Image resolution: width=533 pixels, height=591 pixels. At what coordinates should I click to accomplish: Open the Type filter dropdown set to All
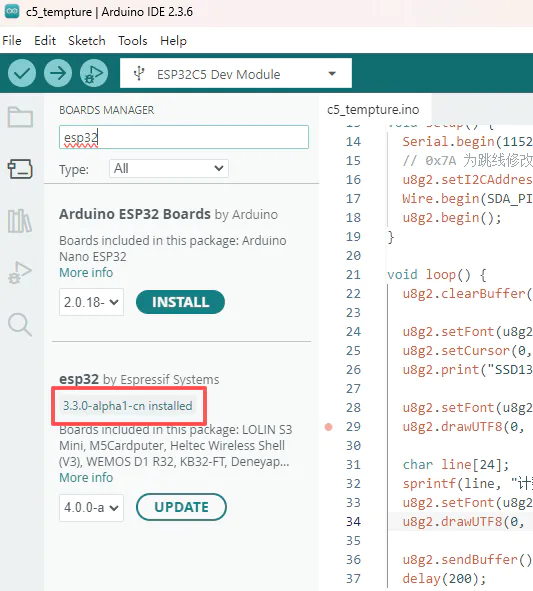169,168
